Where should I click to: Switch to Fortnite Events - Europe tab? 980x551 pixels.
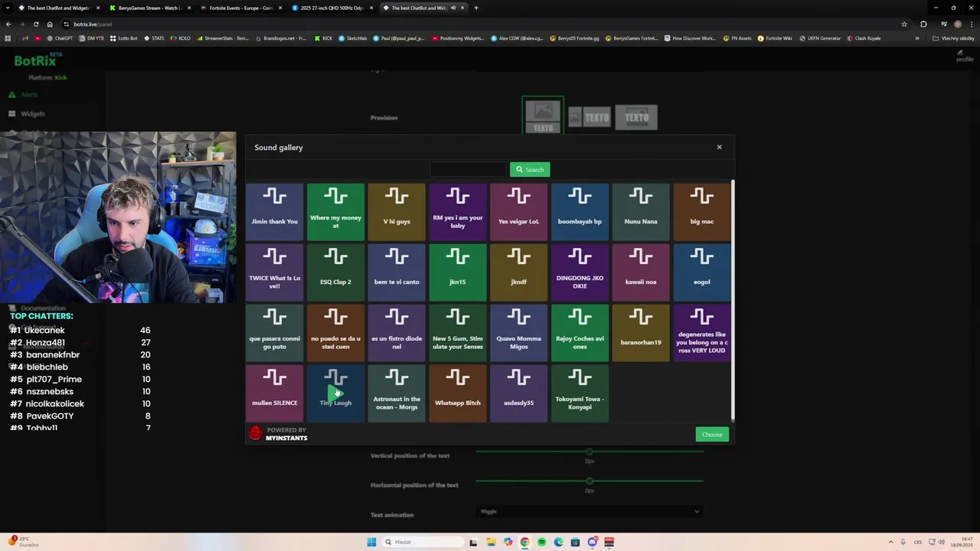pos(240,8)
